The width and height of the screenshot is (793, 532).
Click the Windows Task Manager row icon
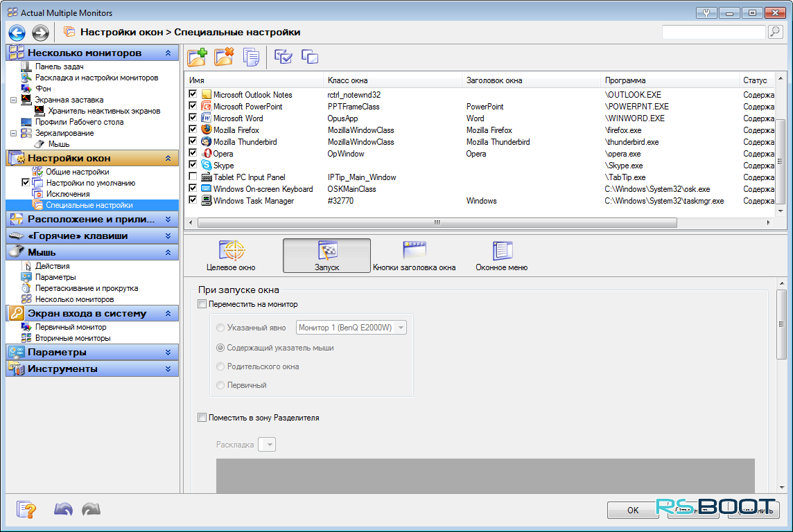pos(207,201)
